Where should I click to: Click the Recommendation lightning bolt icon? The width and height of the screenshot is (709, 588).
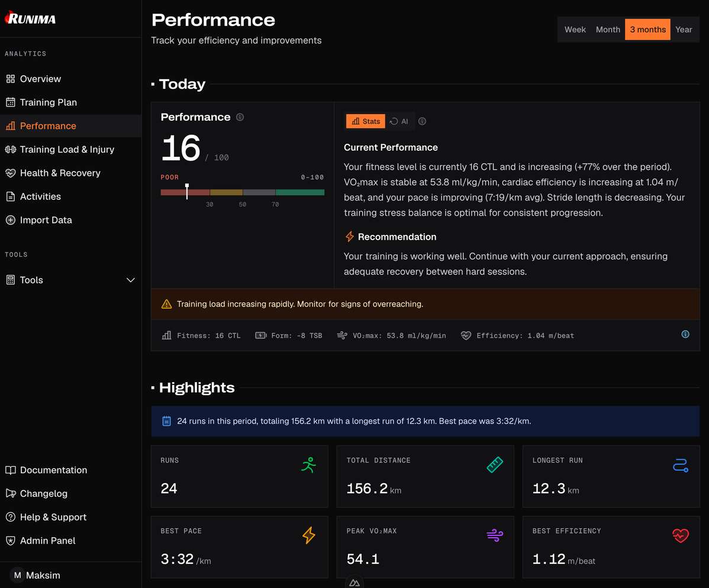(350, 237)
